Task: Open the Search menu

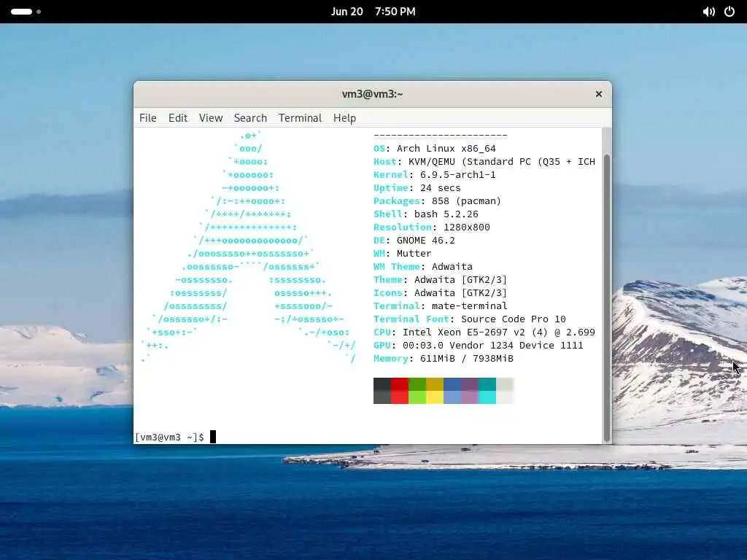Action: (250, 118)
